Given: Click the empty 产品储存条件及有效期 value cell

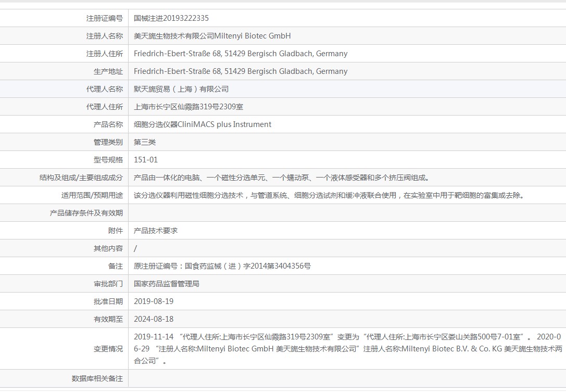Looking at the screenshot, I should [347, 212].
